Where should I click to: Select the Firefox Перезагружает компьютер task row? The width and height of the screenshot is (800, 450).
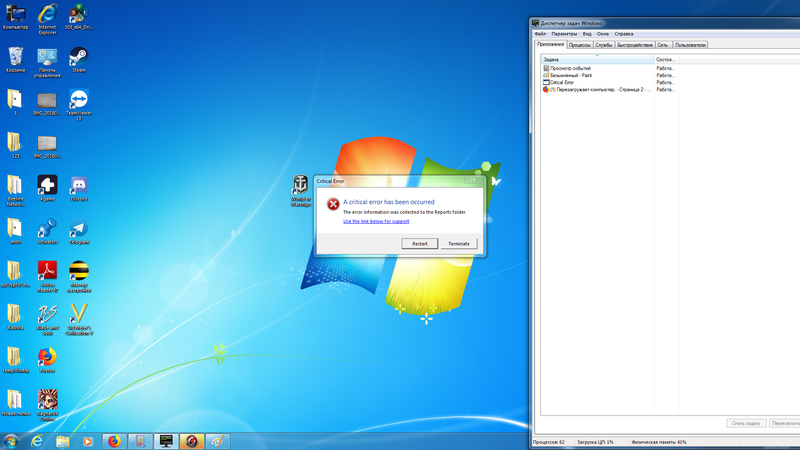610,89
